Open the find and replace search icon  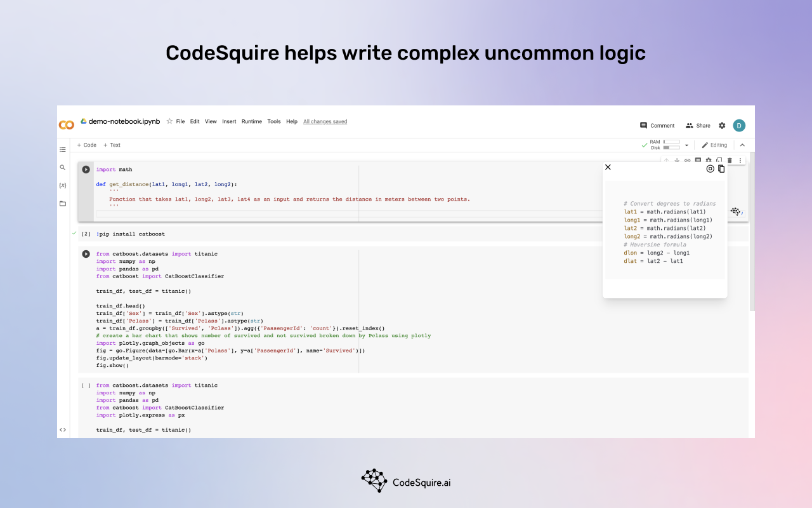[63, 168]
